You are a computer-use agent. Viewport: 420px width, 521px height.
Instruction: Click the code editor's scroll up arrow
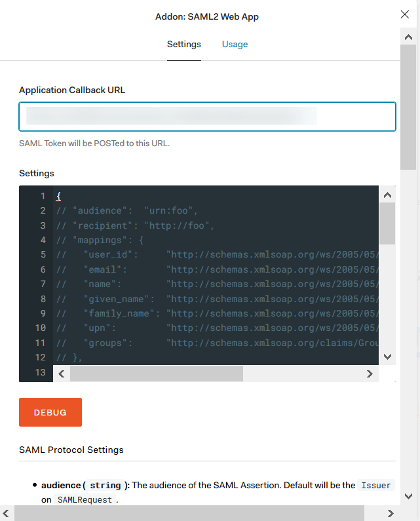387,195
